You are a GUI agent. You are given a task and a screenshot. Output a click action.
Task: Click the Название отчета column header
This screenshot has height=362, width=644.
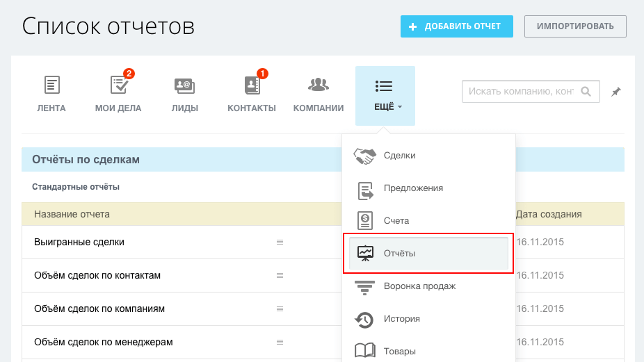(x=72, y=214)
